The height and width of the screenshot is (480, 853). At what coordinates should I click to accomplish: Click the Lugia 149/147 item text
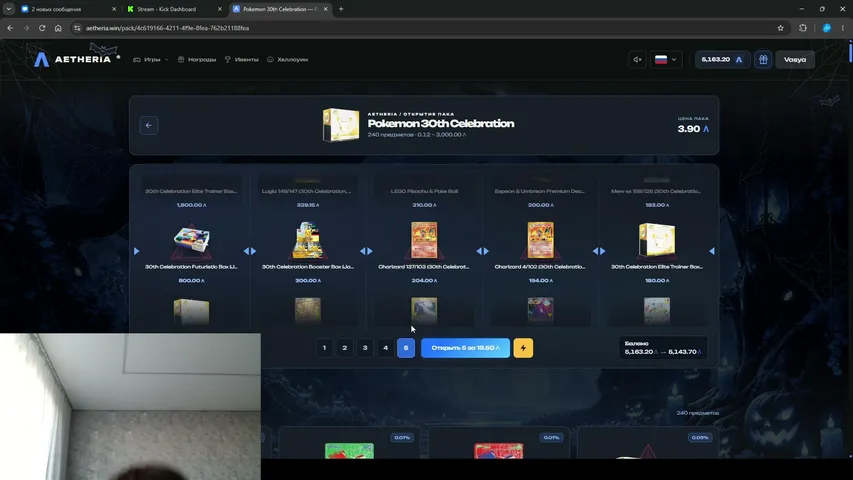(306, 191)
